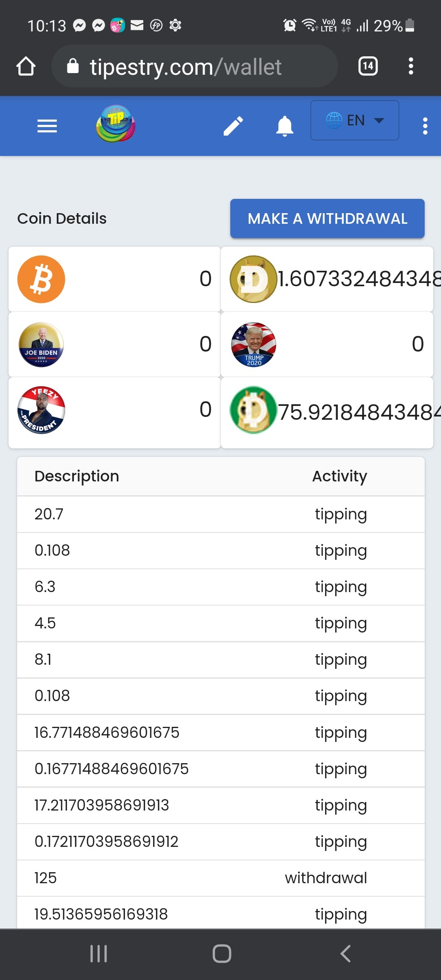Select the Joe Biden 2020 coin
441x980 pixels.
coord(41,345)
